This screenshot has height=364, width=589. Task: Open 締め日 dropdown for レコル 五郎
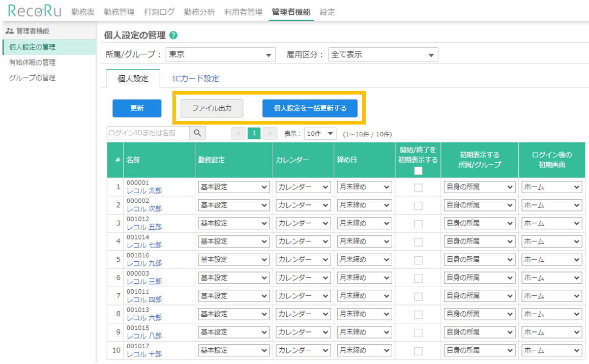click(x=364, y=223)
